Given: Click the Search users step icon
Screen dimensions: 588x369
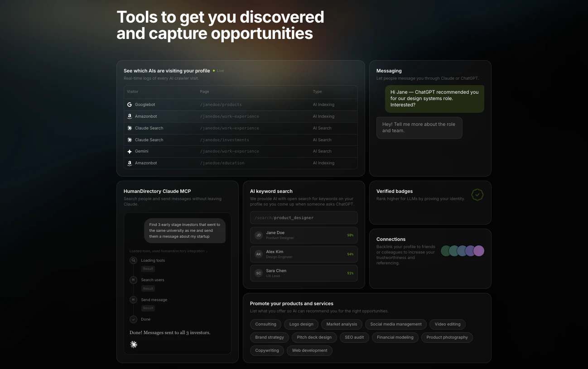Looking at the screenshot, I should pyautogui.click(x=133, y=280).
